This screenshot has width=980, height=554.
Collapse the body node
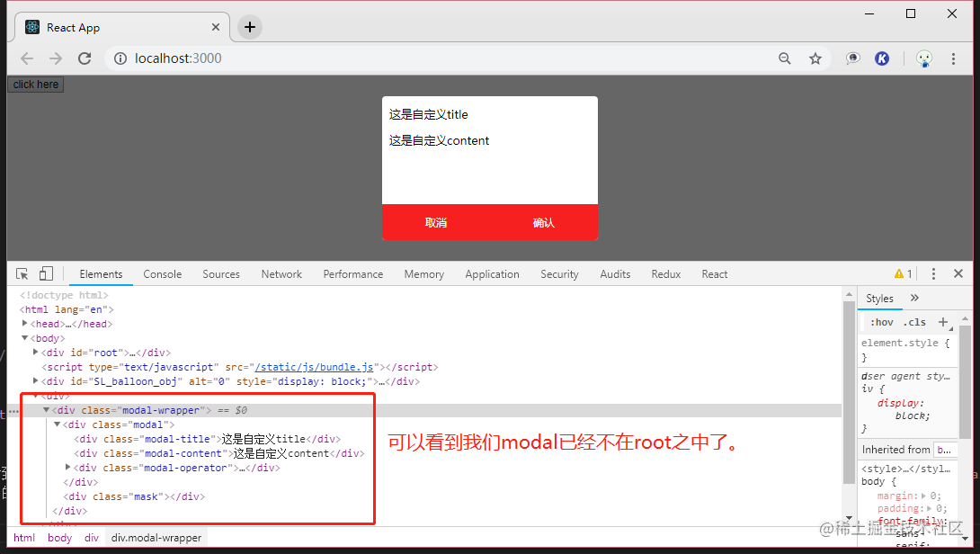point(25,337)
